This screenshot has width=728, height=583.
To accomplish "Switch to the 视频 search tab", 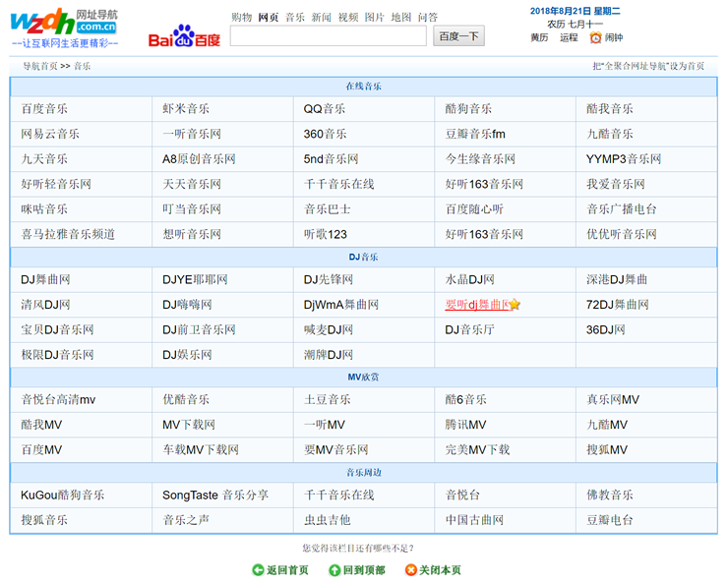I will point(348,17).
